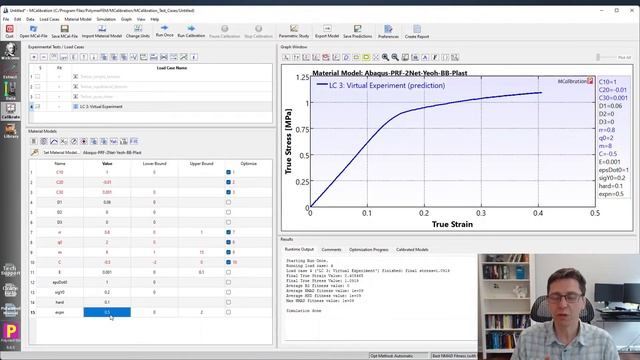The width and height of the screenshot is (640, 360).
Task: Enable Optimize for parameter D2
Action: [229, 212]
